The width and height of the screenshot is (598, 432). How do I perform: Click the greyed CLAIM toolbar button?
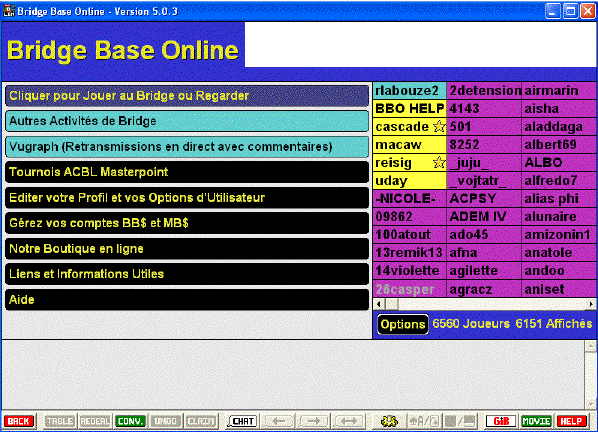point(201,421)
